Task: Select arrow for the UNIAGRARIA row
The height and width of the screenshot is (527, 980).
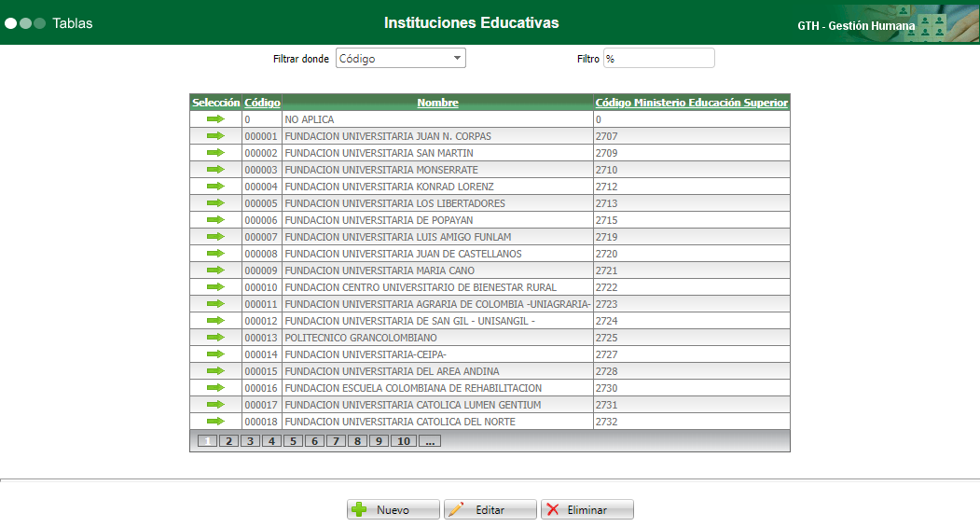Action: coord(215,304)
